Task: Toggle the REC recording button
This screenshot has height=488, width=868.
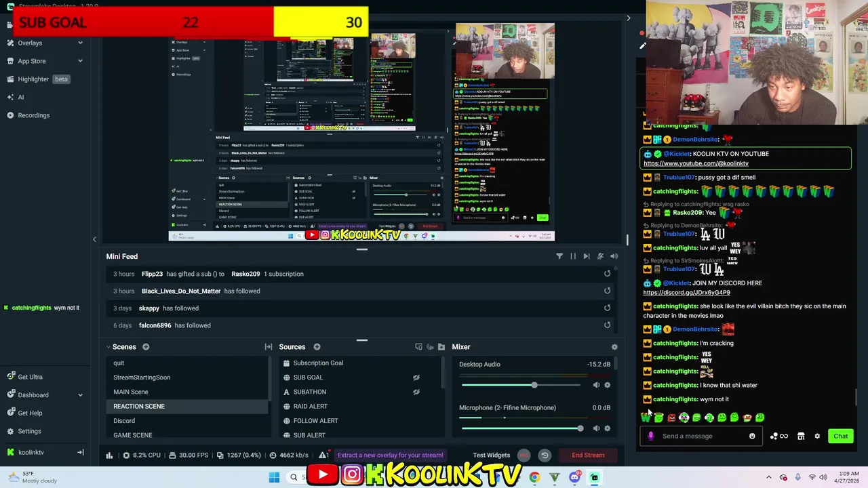Action: (x=524, y=455)
